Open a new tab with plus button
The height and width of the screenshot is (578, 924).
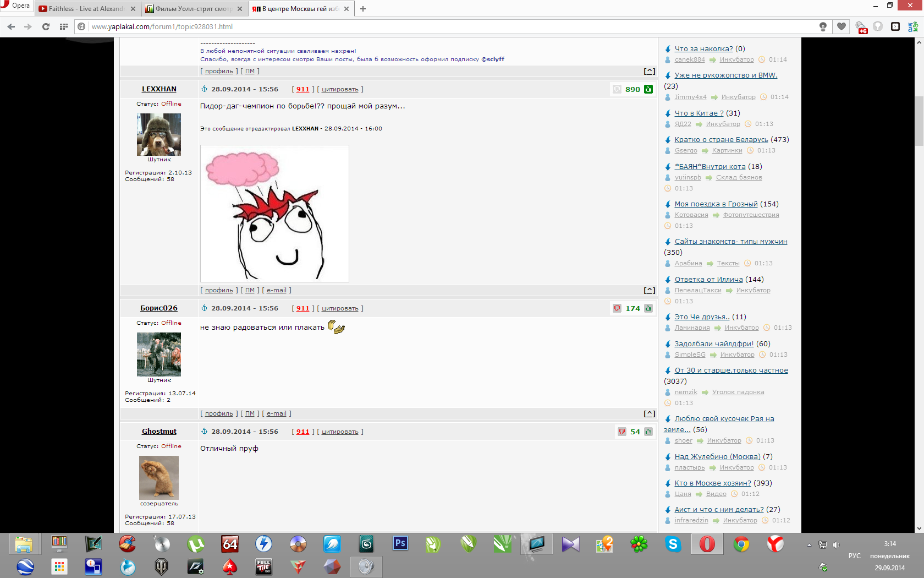tap(363, 9)
